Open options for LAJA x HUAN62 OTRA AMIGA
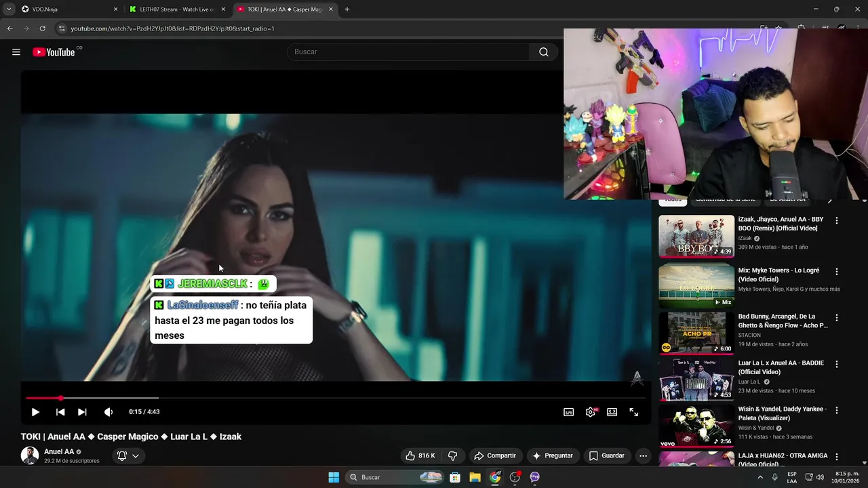Screen dimensions: 868x488 pyautogui.click(x=836, y=457)
